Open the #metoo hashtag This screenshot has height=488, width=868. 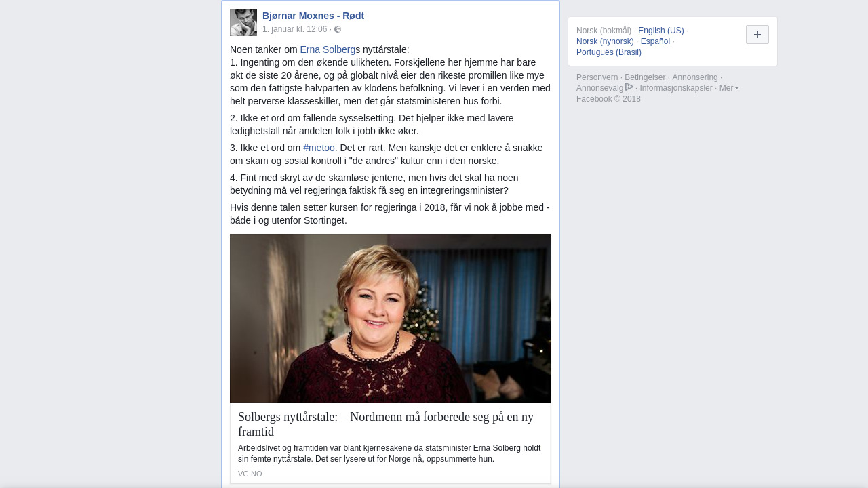pyautogui.click(x=319, y=148)
